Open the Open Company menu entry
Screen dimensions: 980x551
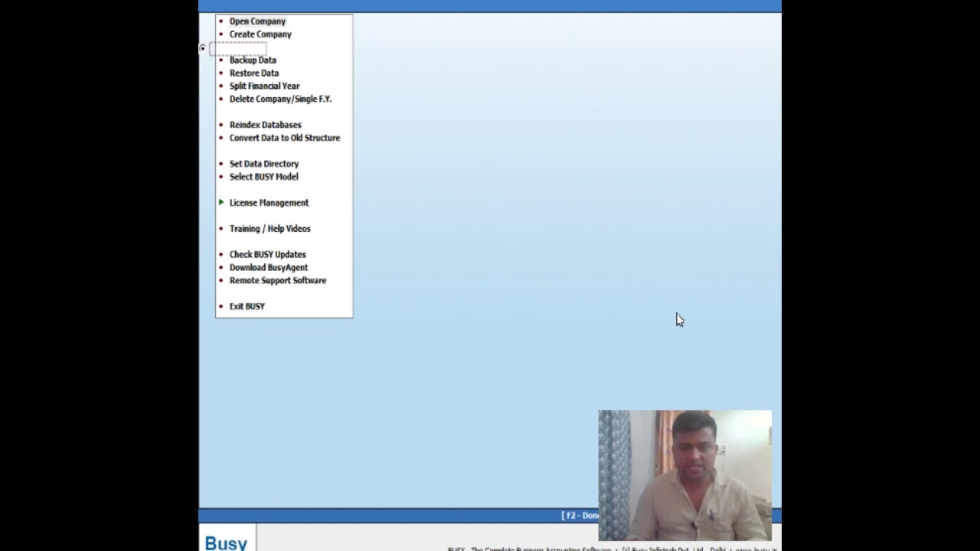[257, 21]
